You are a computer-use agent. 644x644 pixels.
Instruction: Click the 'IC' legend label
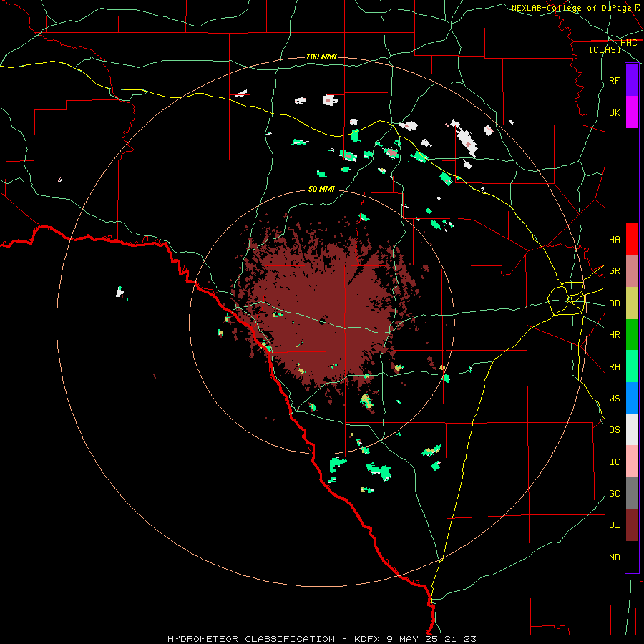click(x=614, y=462)
